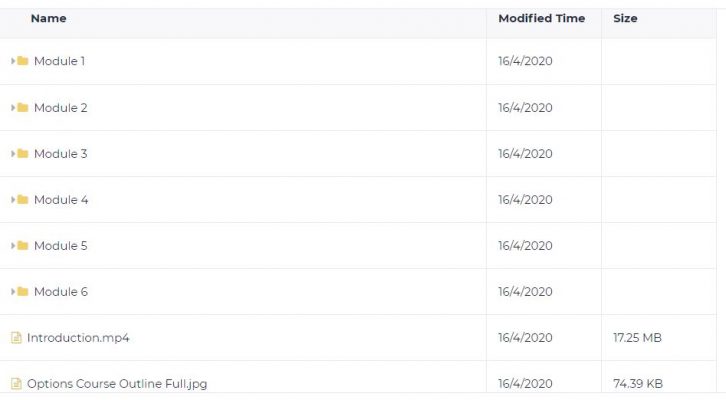Click the Introduction.mp4 file icon

[16, 338]
